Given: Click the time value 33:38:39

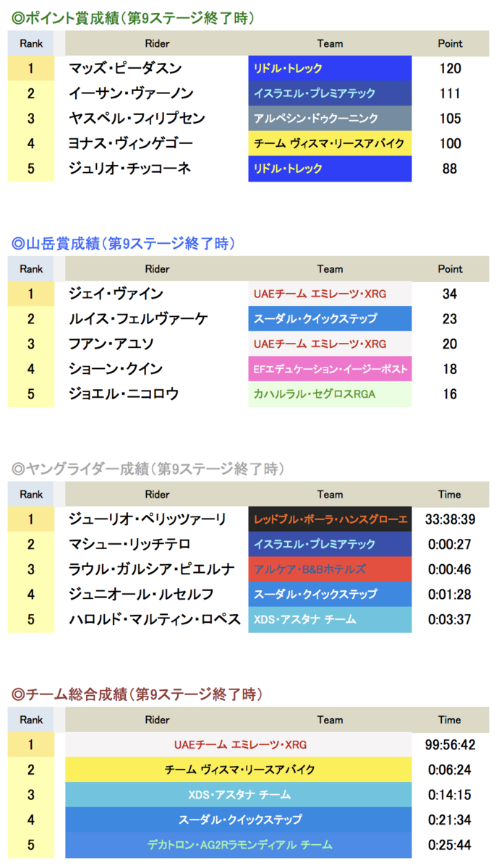Looking at the screenshot, I should point(450,519).
